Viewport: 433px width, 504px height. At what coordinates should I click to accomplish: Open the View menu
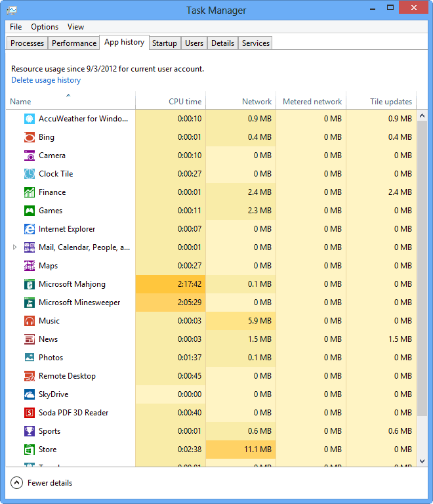(75, 27)
